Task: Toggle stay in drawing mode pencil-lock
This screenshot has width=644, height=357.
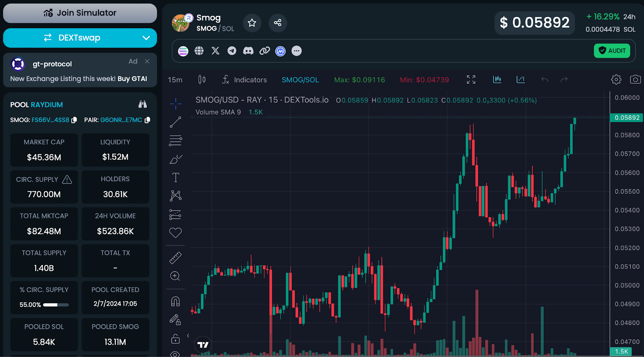Action: pos(175,320)
